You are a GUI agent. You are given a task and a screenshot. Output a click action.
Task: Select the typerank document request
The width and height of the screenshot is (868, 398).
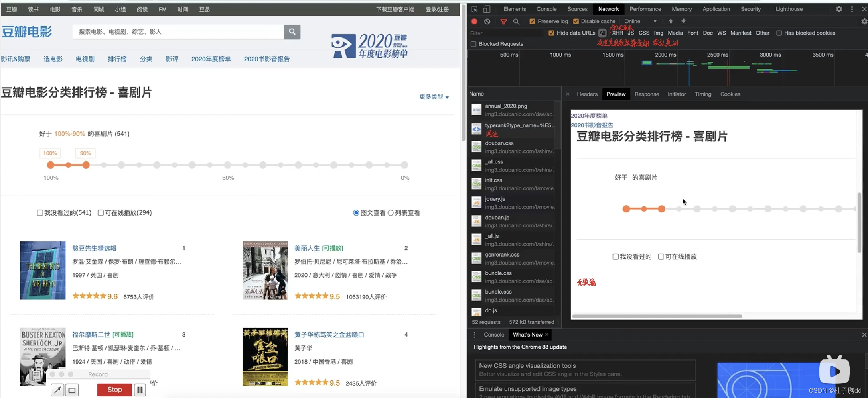(x=514, y=129)
